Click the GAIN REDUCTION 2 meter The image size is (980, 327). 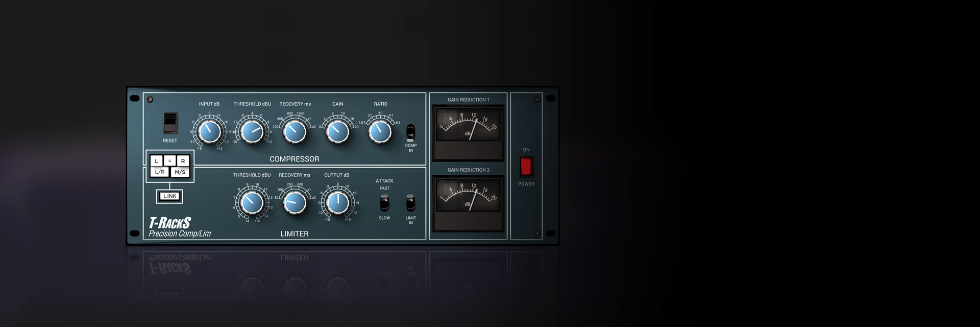pyautogui.click(x=468, y=203)
